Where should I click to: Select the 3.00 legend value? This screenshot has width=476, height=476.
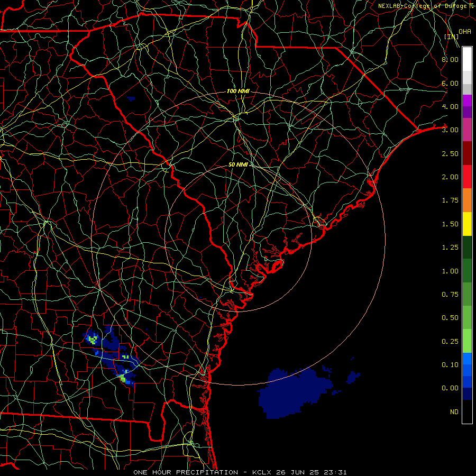click(450, 130)
